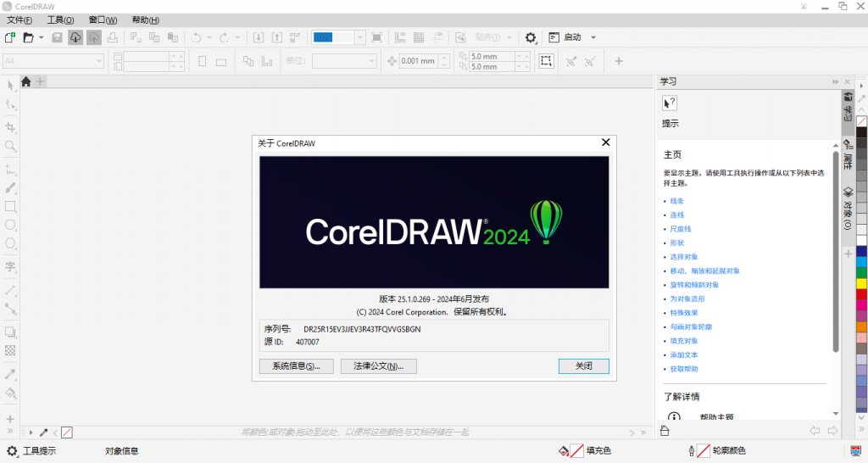Expand the Undo history dropdown arrow
This screenshot has height=463, width=868.
point(209,37)
